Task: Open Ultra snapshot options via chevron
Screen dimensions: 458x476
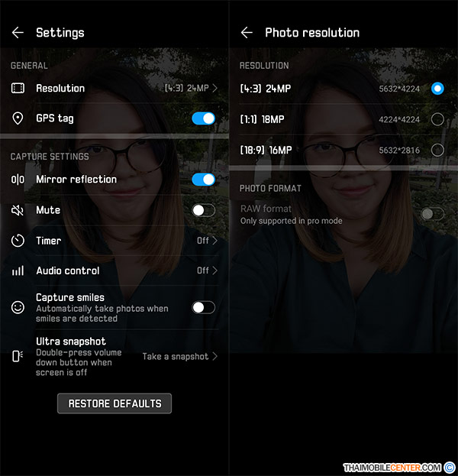Action: tap(214, 356)
